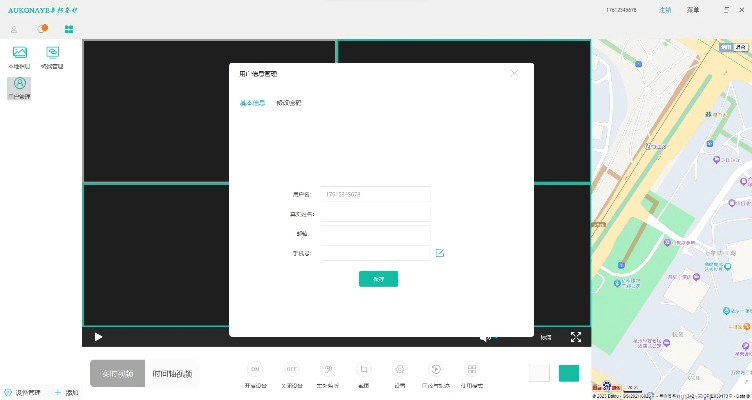Click the username input field
752x400 pixels.
pos(375,194)
